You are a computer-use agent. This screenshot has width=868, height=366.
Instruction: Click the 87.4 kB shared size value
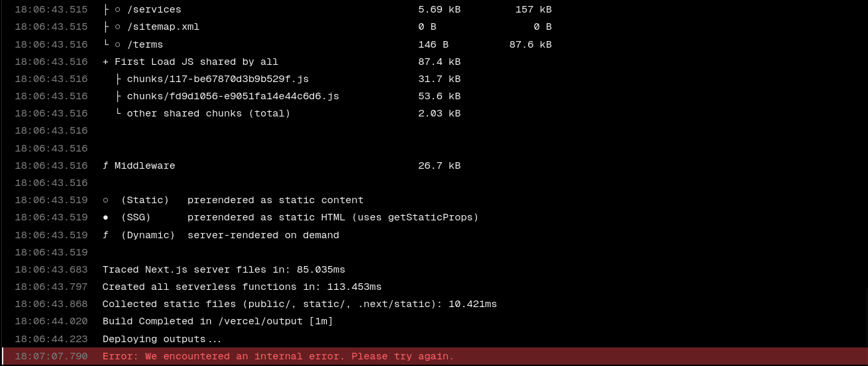tap(439, 62)
